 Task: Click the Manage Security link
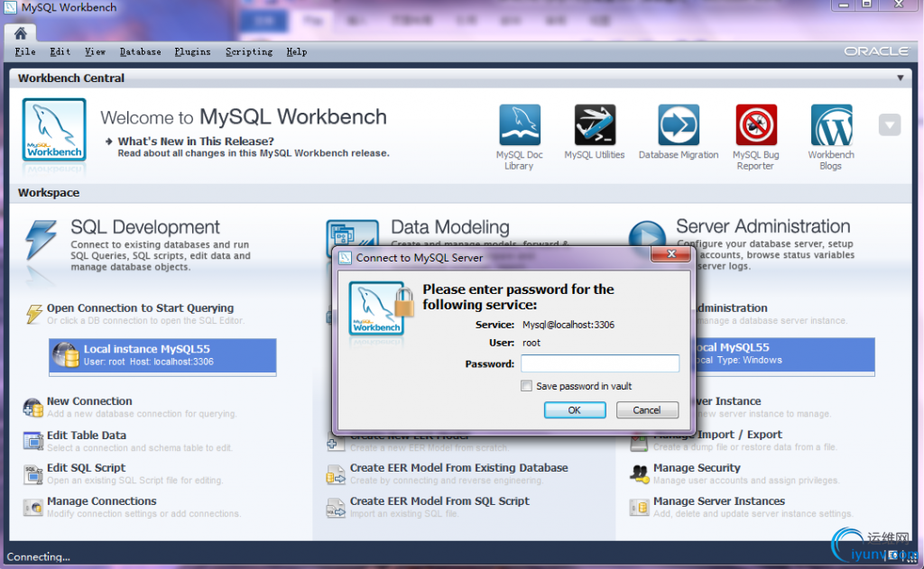(697, 468)
